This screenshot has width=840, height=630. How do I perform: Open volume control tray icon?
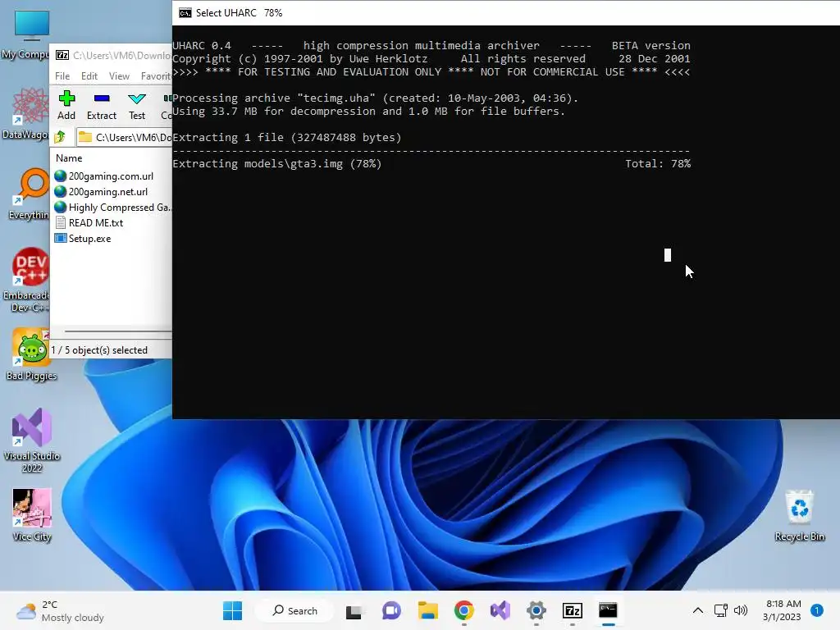click(741, 610)
